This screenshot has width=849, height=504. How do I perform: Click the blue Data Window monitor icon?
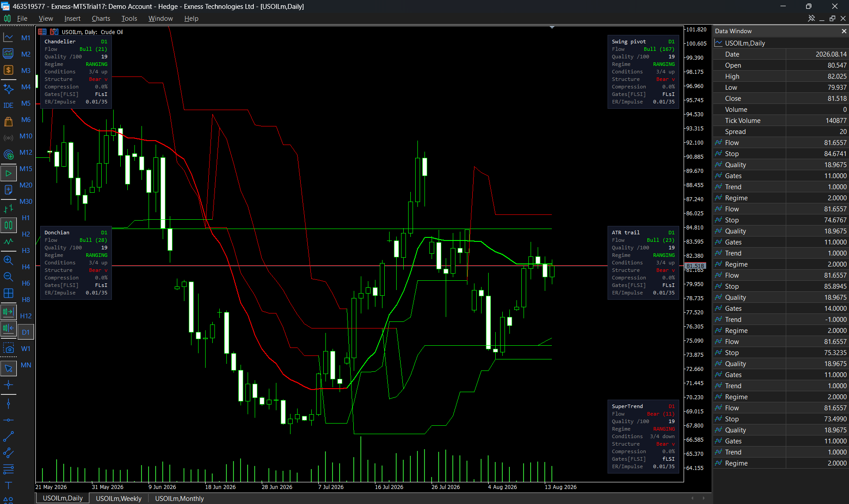tap(8, 54)
